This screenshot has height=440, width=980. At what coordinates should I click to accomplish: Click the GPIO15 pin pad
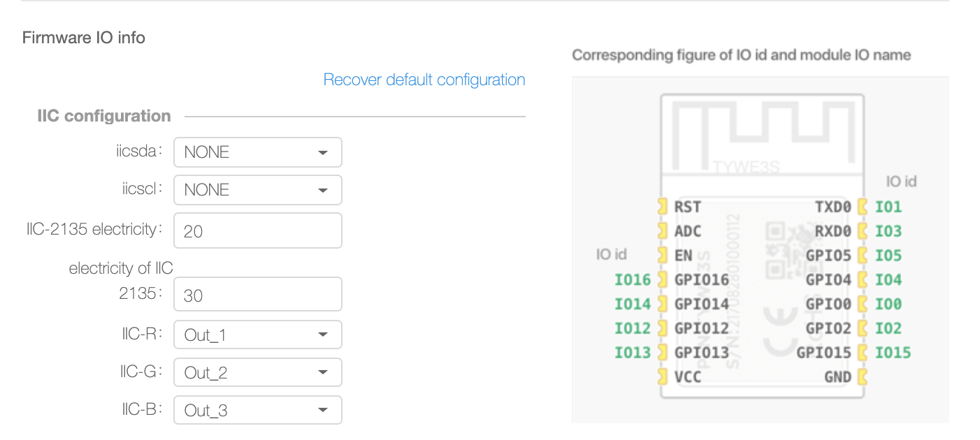click(863, 353)
